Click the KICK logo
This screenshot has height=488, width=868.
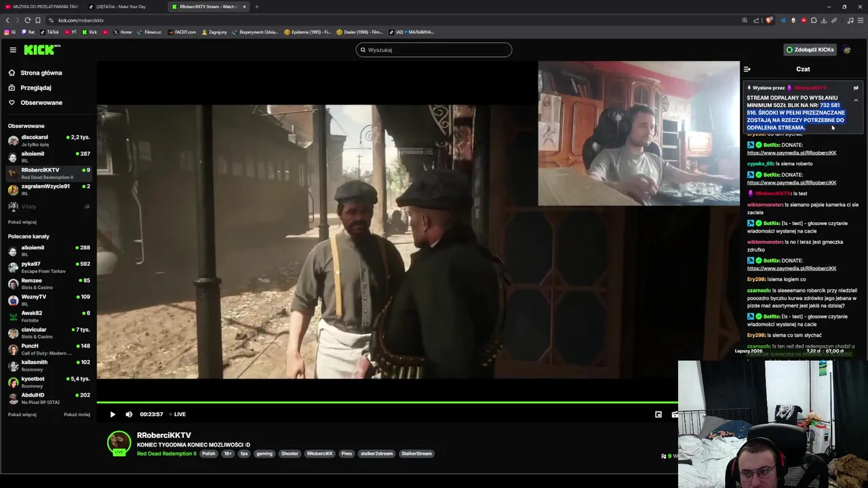tap(42, 49)
